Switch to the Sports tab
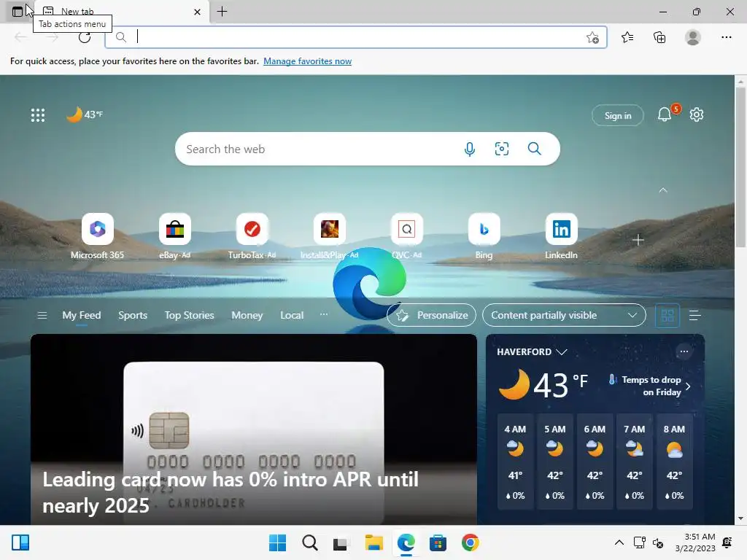The width and height of the screenshot is (747, 560). [133, 315]
